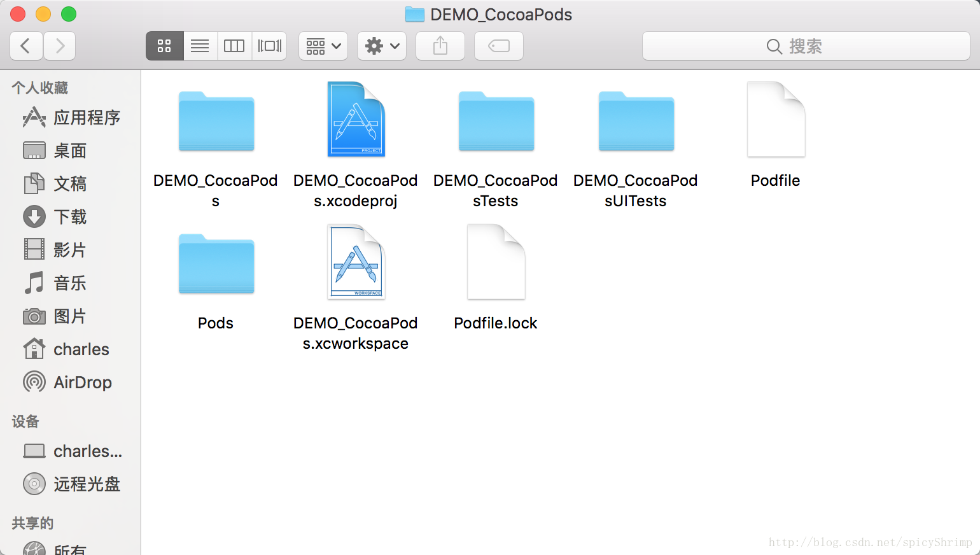Click the laptop icon beside charles... device
The image size is (980, 555).
pyautogui.click(x=34, y=451)
